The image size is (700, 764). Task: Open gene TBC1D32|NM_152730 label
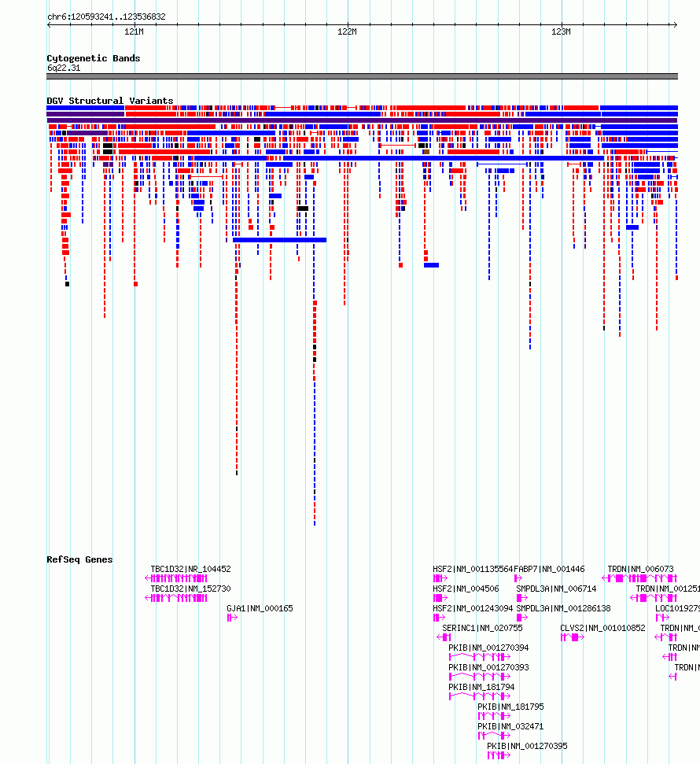pos(190,589)
